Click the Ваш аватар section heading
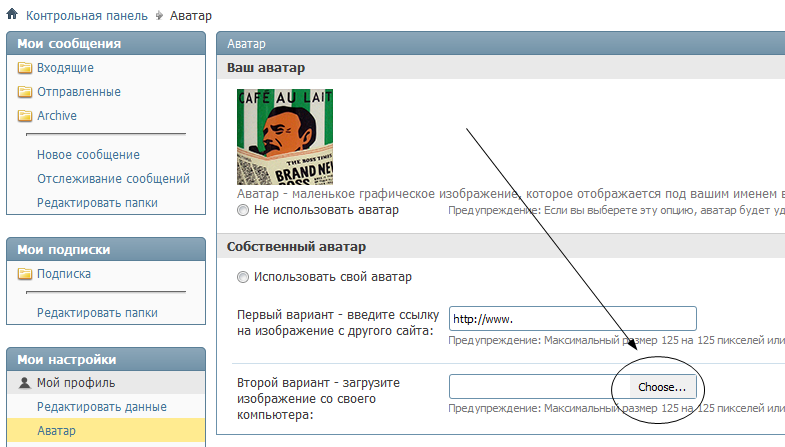Image resolution: width=785 pixels, height=447 pixels. point(266,68)
